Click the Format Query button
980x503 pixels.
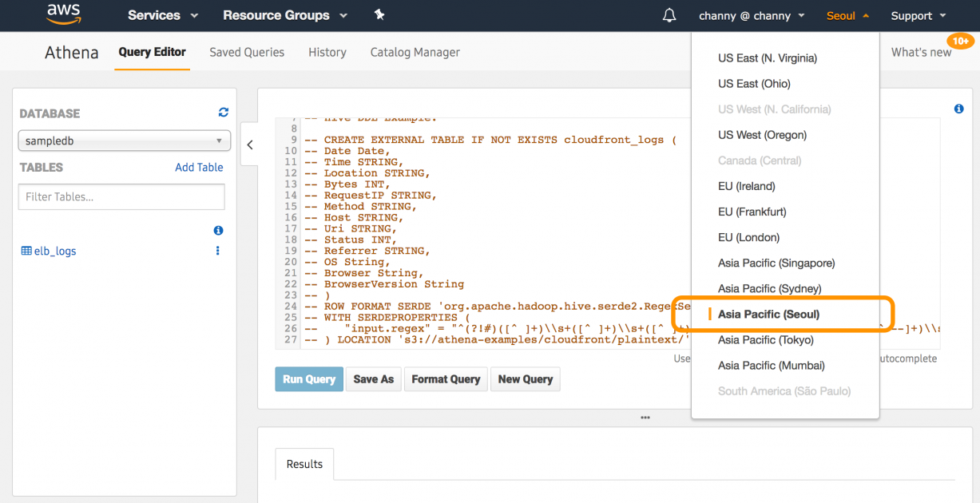(x=446, y=378)
